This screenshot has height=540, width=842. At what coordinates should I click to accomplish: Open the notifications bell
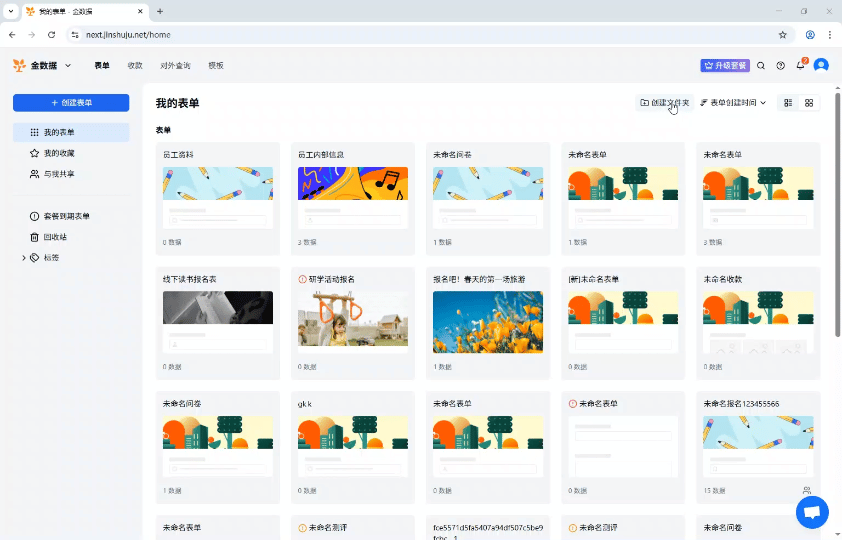click(800, 66)
